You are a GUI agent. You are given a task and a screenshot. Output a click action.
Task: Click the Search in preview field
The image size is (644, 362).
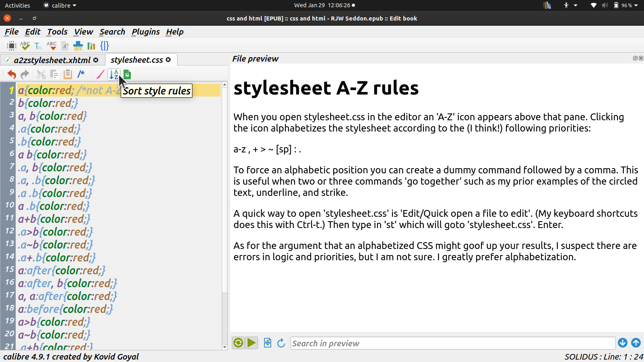coord(452,343)
